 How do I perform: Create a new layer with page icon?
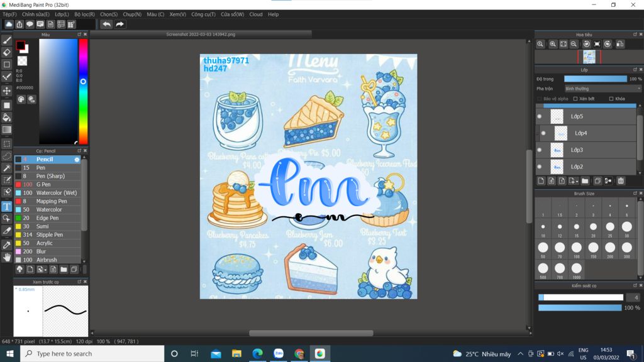coord(541,181)
